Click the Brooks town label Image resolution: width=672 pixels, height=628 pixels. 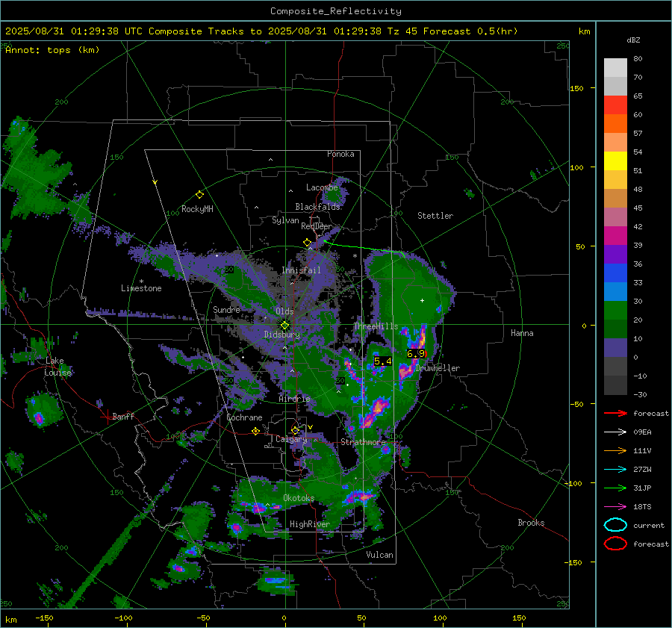pyautogui.click(x=531, y=523)
